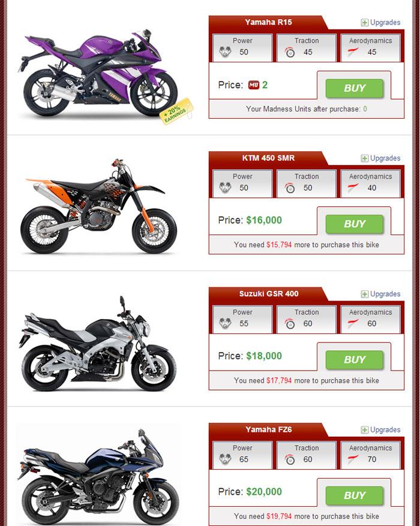This screenshot has width=420, height=526.
Task: Click the MU Madness Units currency icon
Action: [254, 85]
